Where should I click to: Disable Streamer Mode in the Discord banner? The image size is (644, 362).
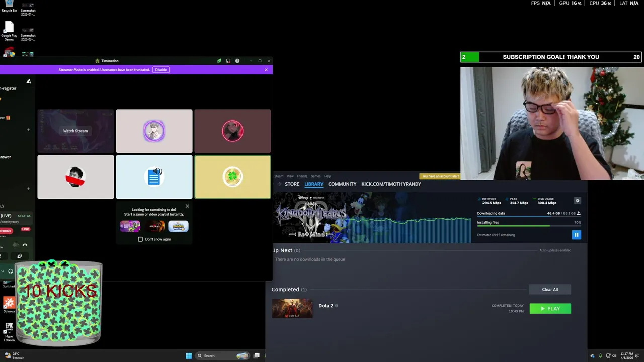coord(161,70)
